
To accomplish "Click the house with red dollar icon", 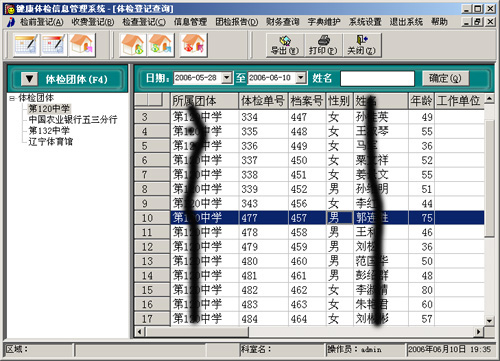I will click(x=193, y=45).
